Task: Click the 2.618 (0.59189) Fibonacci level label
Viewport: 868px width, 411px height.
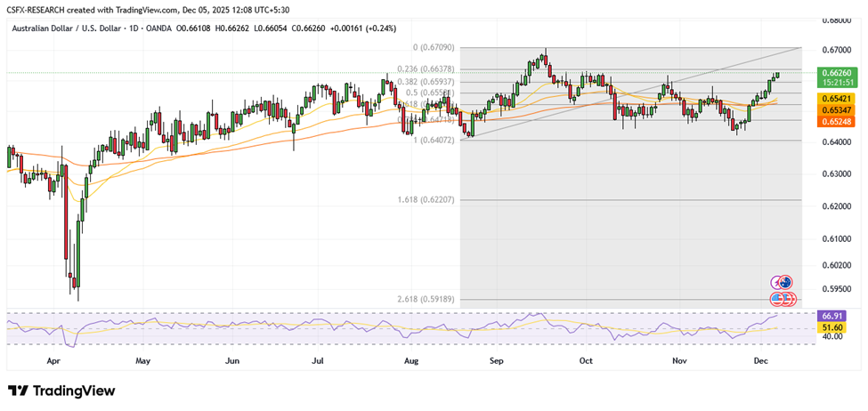Action: point(426,299)
